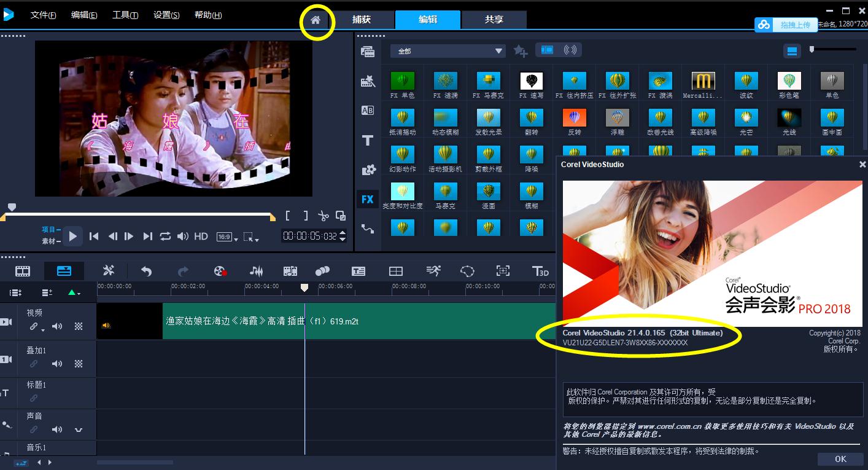
Task: Open the Title (T) library in sidebar
Action: [368, 141]
